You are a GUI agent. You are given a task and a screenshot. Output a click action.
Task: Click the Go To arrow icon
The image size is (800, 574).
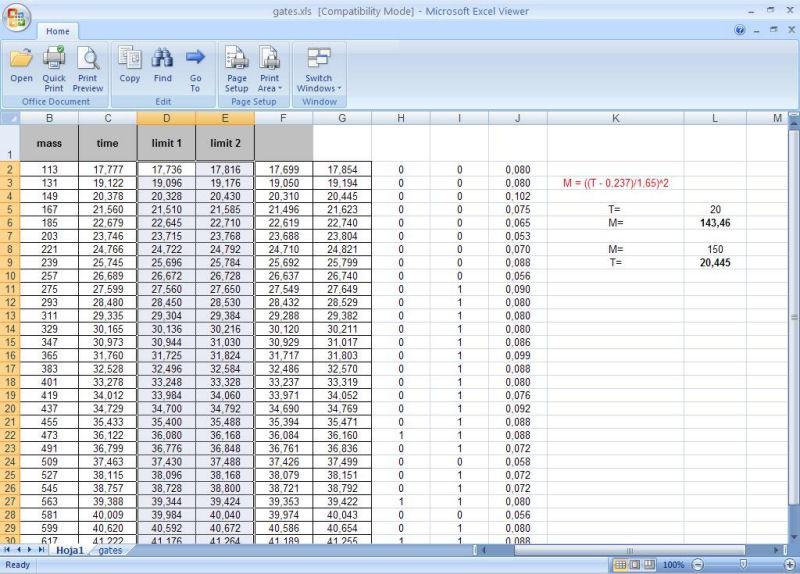point(195,69)
